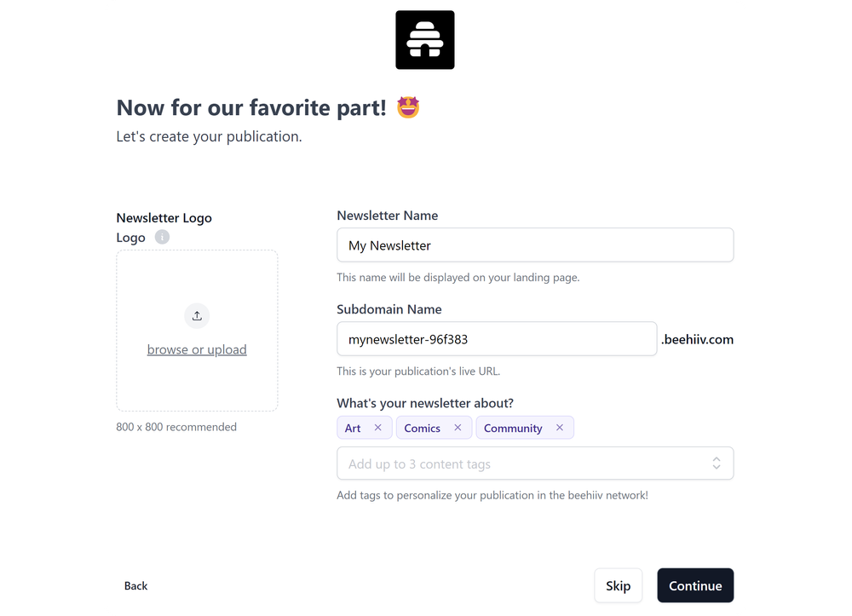Click the upload arrow icon

[197, 315]
